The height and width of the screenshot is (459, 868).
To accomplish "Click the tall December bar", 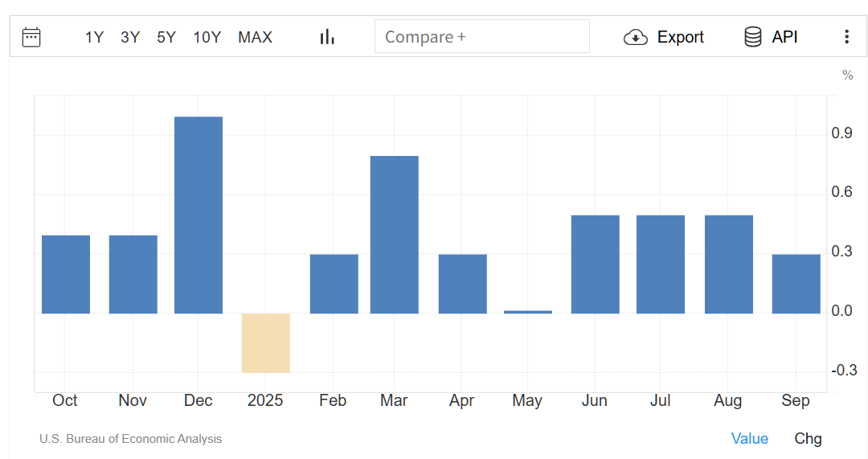I will pyautogui.click(x=199, y=215).
